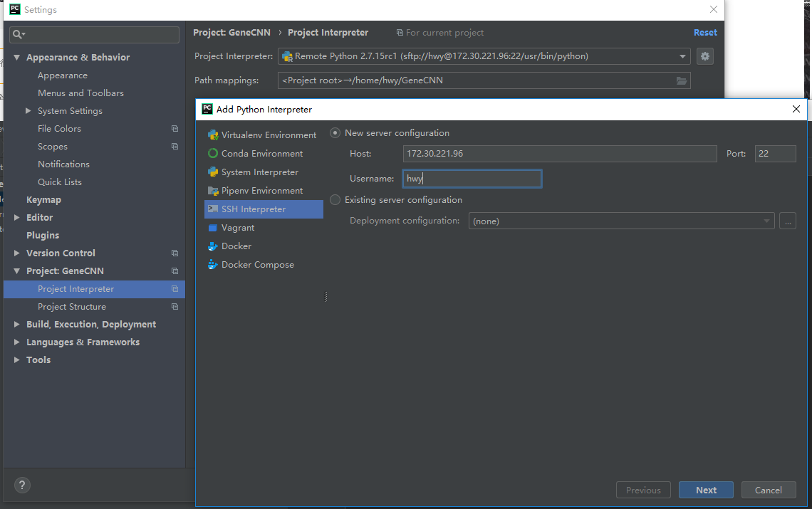Click the Docker whale icon
The width and height of the screenshot is (812, 509).
(x=213, y=246)
